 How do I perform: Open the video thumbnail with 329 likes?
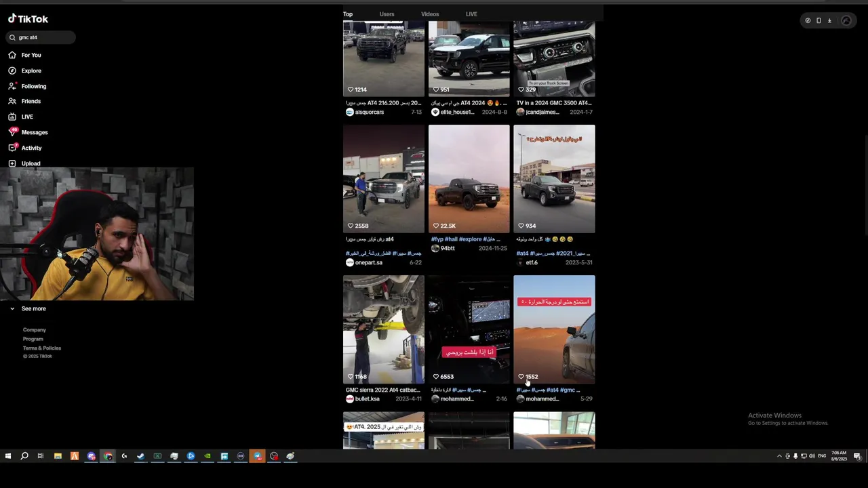[554, 58]
